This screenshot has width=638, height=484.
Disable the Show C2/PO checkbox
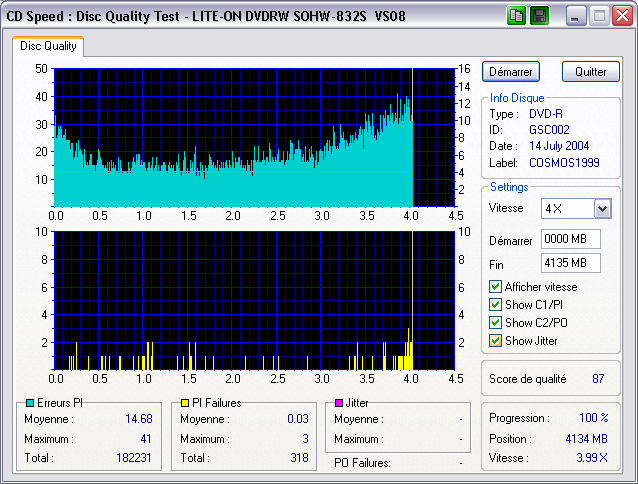tap(496, 323)
